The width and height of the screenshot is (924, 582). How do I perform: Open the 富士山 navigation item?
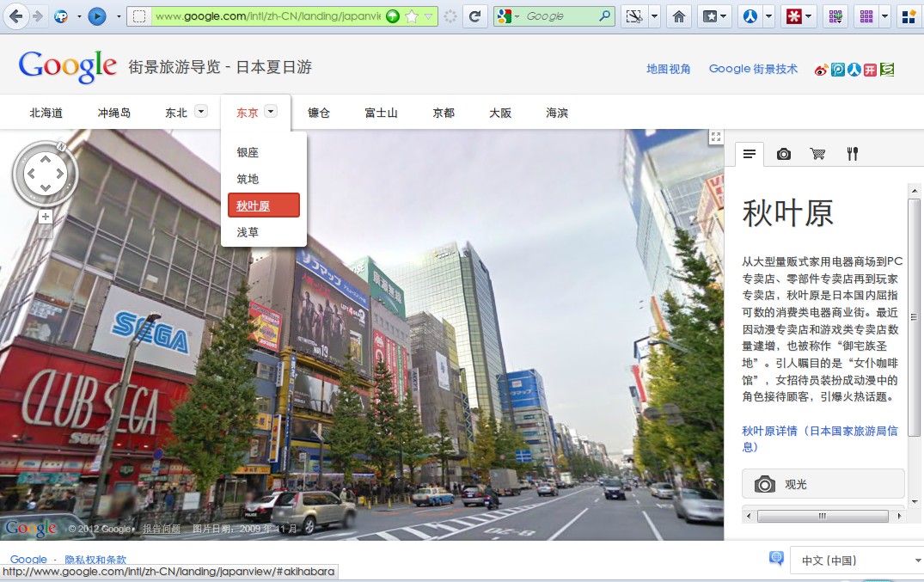pyautogui.click(x=382, y=113)
